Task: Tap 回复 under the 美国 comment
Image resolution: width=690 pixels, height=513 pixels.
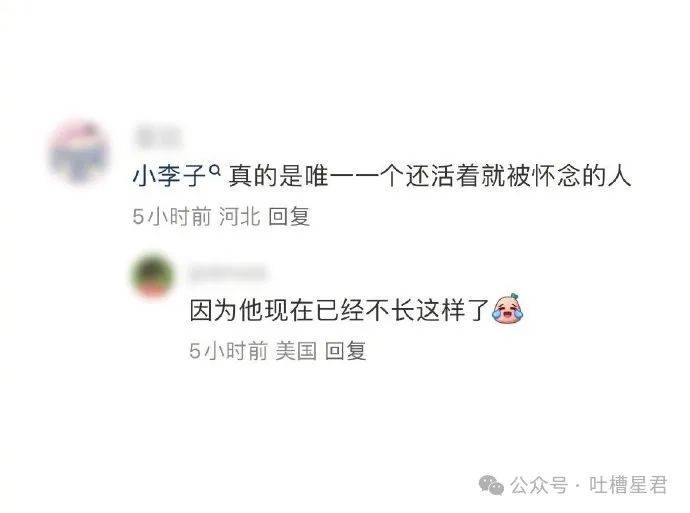Action: (x=345, y=351)
